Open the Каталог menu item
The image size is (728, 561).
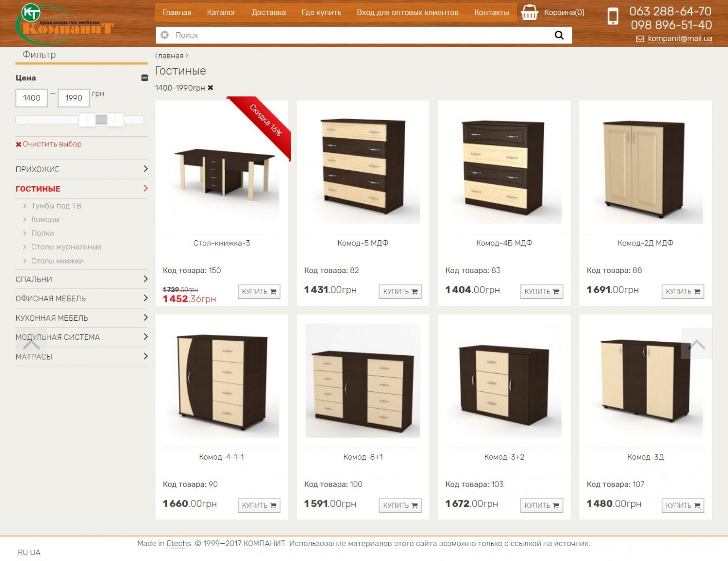pyautogui.click(x=221, y=13)
